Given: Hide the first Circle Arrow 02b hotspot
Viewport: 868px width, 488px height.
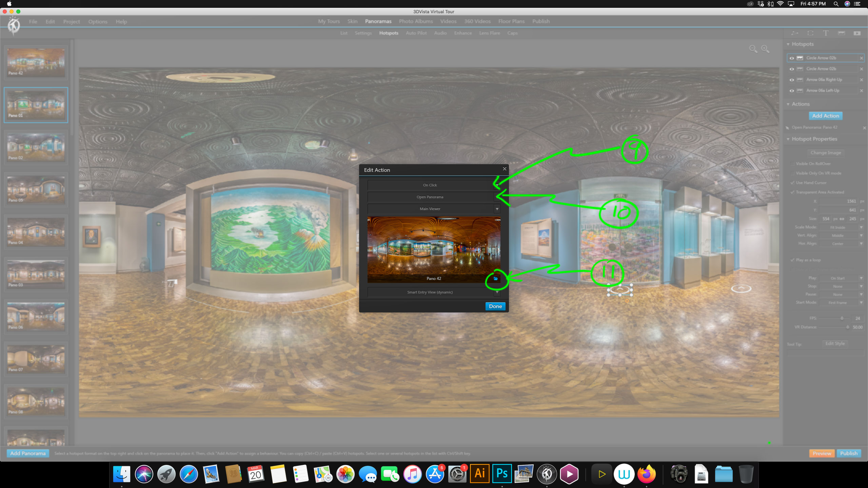Looking at the screenshot, I should 792,58.
